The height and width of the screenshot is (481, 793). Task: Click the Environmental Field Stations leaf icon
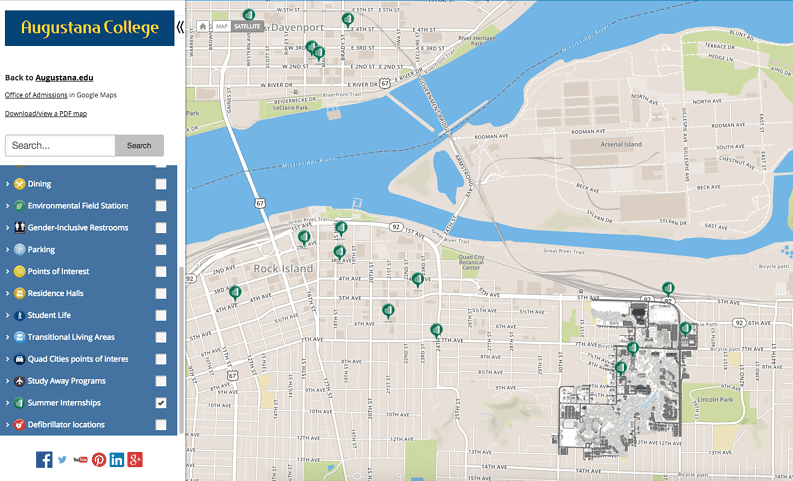click(19, 206)
